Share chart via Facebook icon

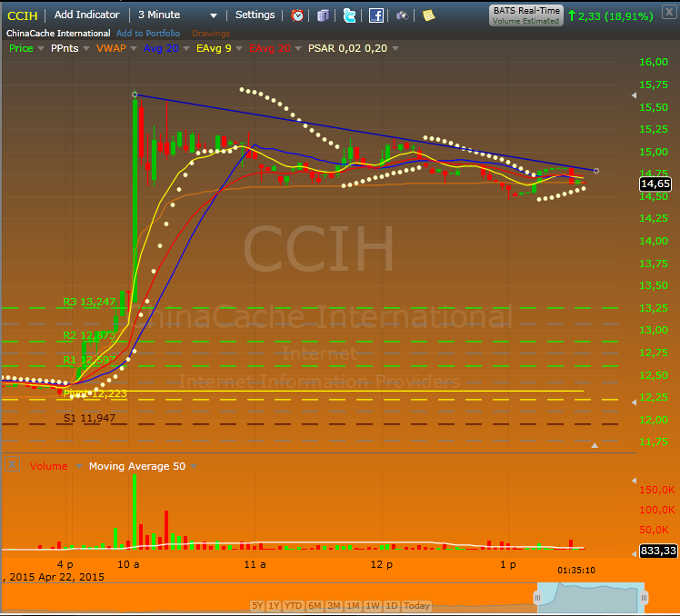(x=376, y=15)
